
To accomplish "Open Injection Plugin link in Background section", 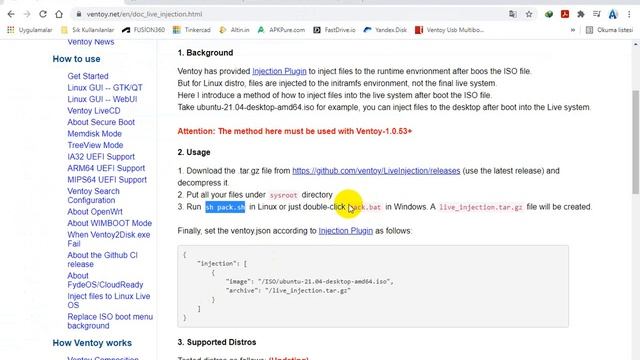I will click(x=279, y=71).
